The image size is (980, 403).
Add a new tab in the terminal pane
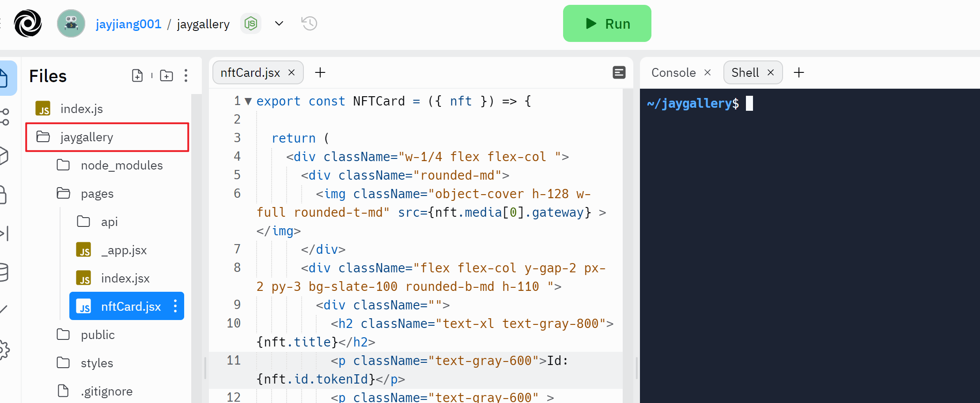tap(799, 72)
